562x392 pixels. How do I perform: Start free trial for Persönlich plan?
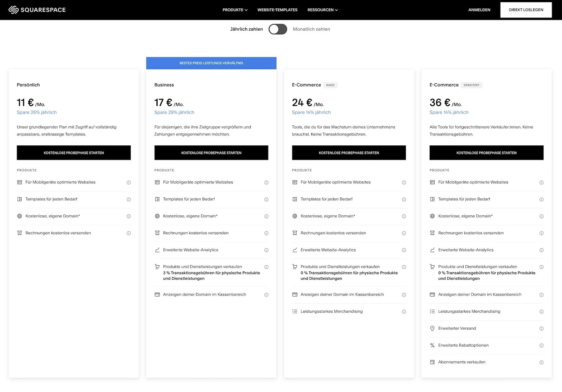[74, 153]
